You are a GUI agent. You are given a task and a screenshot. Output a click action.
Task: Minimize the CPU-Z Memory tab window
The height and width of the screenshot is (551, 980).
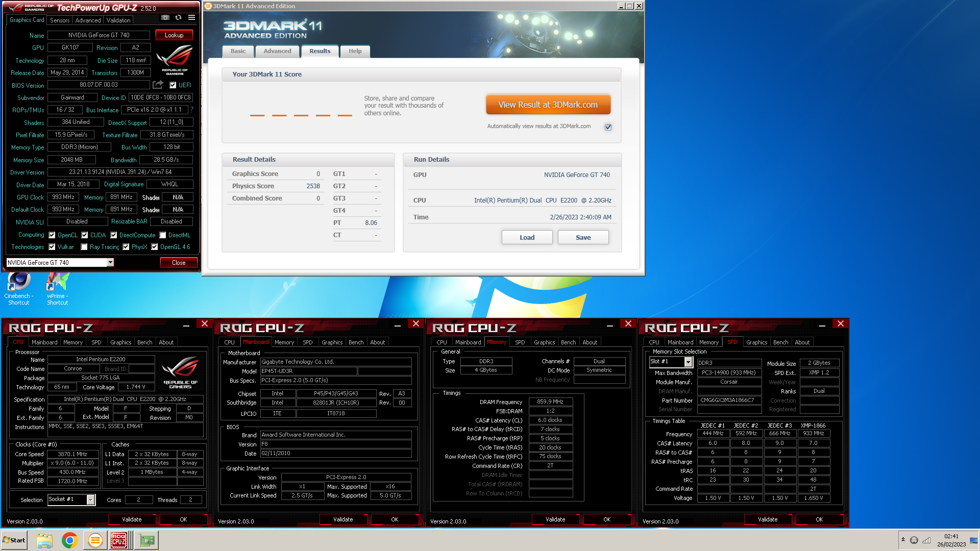pos(610,324)
